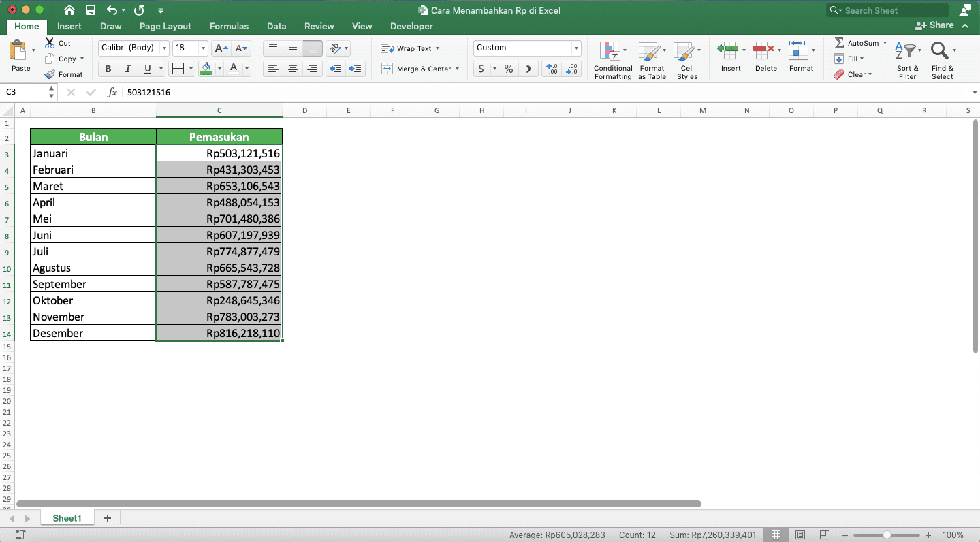This screenshot has width=980, height=542.
Task: Open the Draw ribbon tab
Action: pos(111,26)
